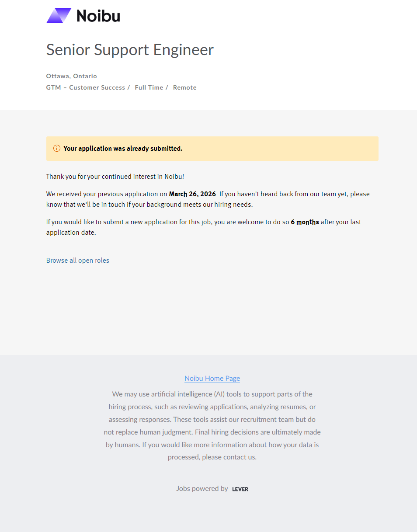Click the Noibu wordmark text in header

point(98,16)
